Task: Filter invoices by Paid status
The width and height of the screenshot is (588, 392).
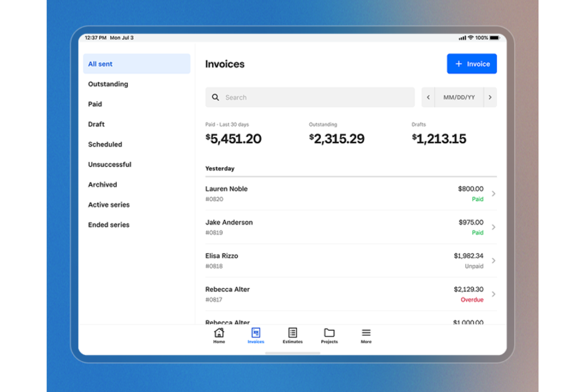Action: 95,104
